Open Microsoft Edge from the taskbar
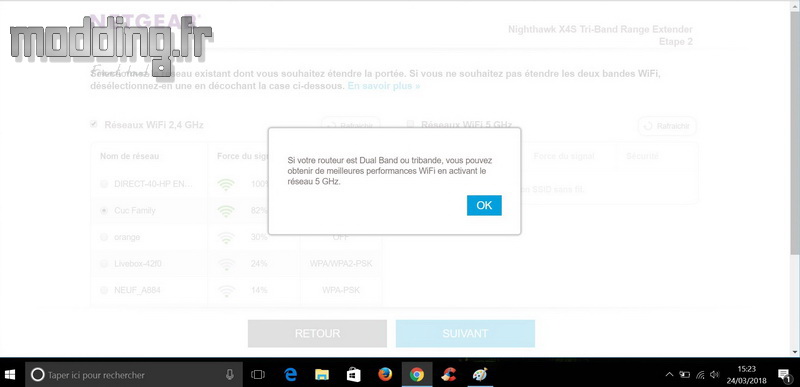Viewport: 800px width, 387px height. coord(290,375)
